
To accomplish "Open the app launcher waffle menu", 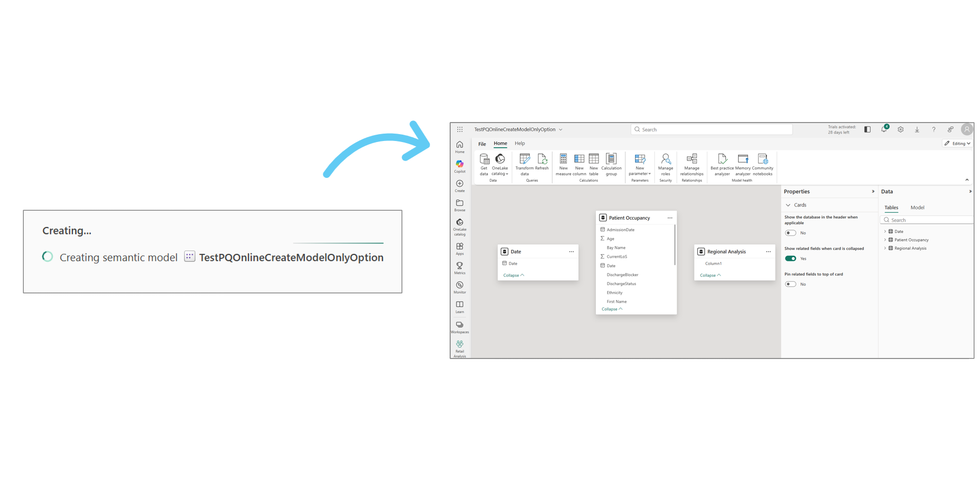I will coord(460,129).
